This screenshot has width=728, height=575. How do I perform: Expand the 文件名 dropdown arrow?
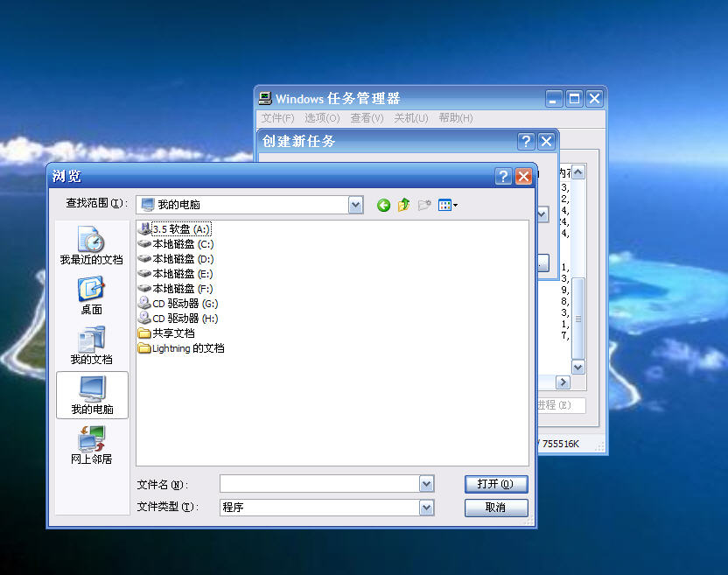(x=427, y=484)
